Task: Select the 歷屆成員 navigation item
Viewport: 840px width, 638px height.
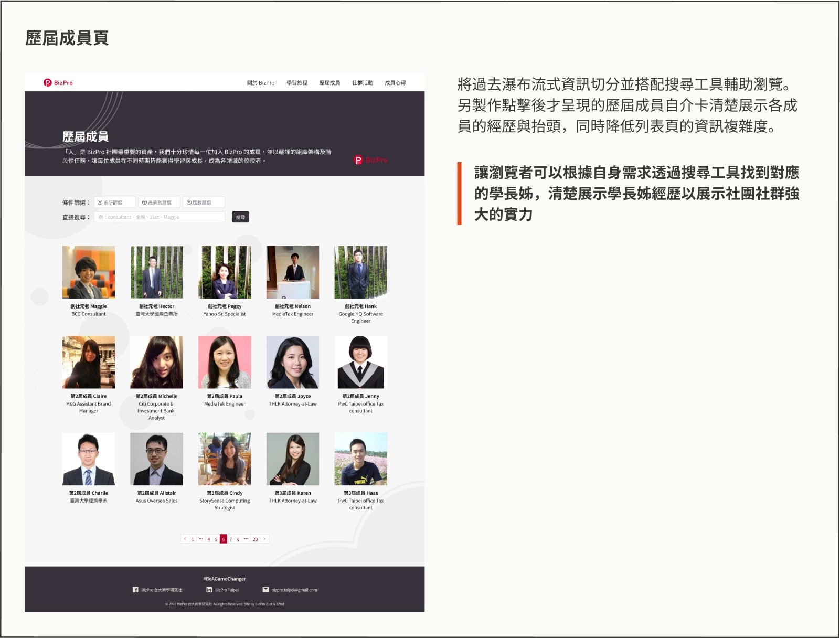Action: click(x=329, y=83)
